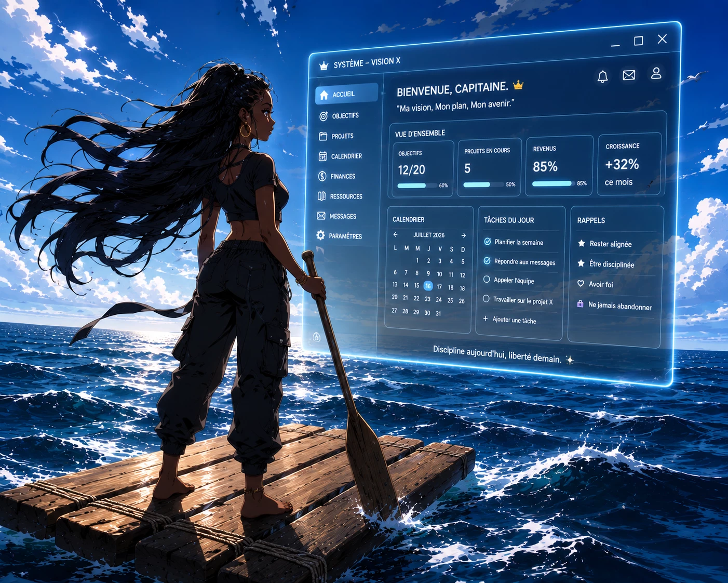
Task: Click the Revenus 85% progress bar
Action: tap(554, 183)
